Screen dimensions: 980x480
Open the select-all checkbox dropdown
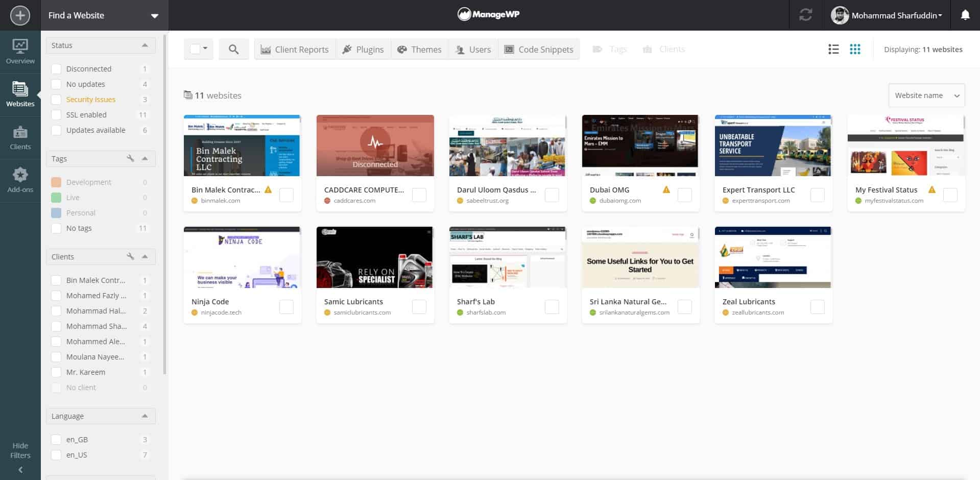tap(199, 49)
